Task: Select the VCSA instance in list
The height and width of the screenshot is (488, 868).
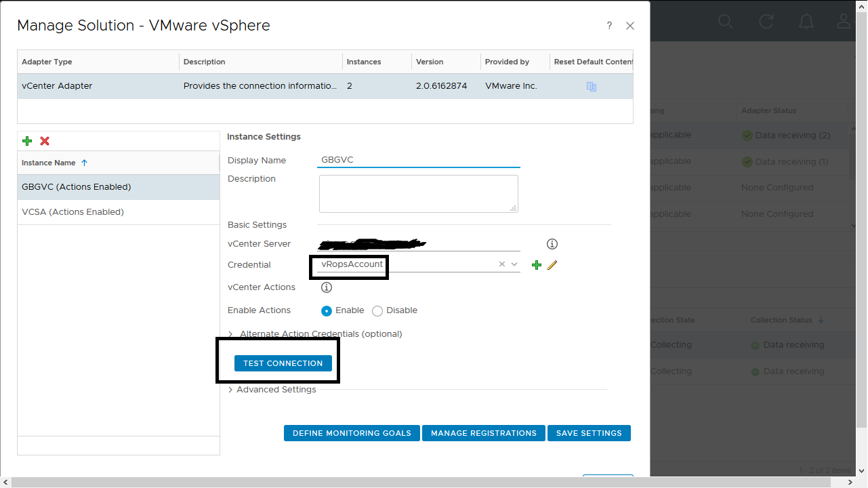Action: (x=73, y=212)
